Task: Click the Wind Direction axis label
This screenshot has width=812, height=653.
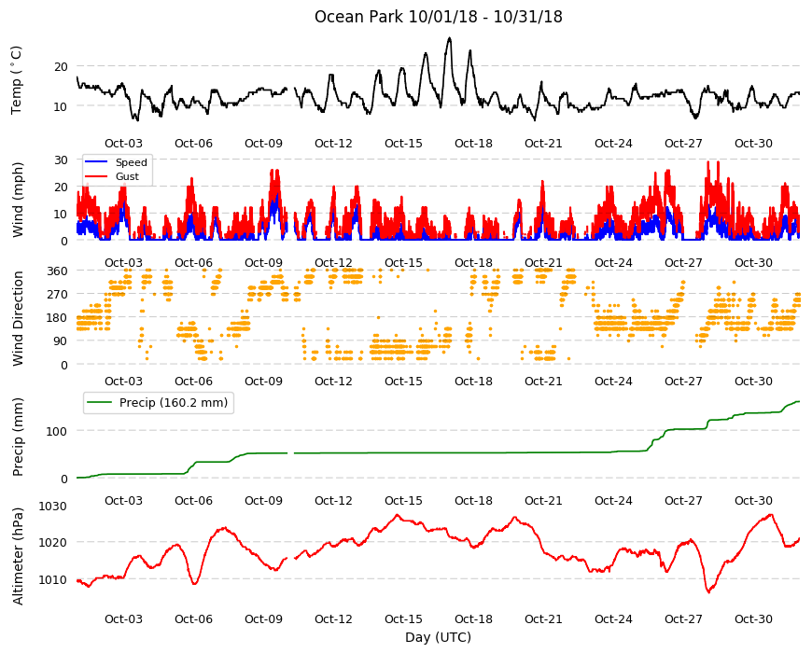Action: (x=18, y=318)
